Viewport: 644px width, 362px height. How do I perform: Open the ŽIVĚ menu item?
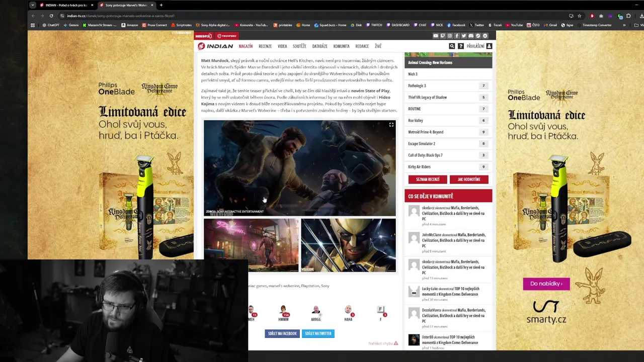(x=378, y=46)
